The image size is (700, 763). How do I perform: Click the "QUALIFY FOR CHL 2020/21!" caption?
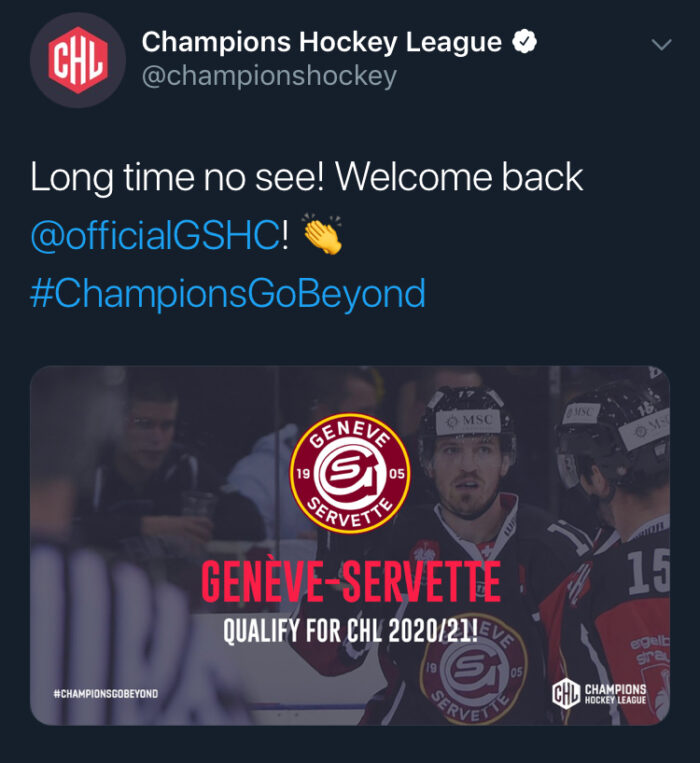[x=350, y=631]
